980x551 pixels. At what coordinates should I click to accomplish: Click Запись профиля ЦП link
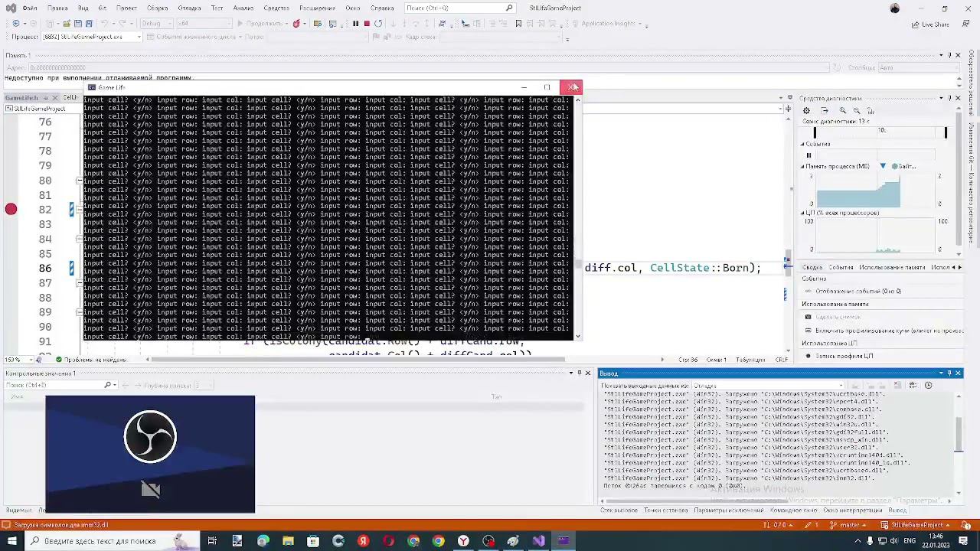844,356
